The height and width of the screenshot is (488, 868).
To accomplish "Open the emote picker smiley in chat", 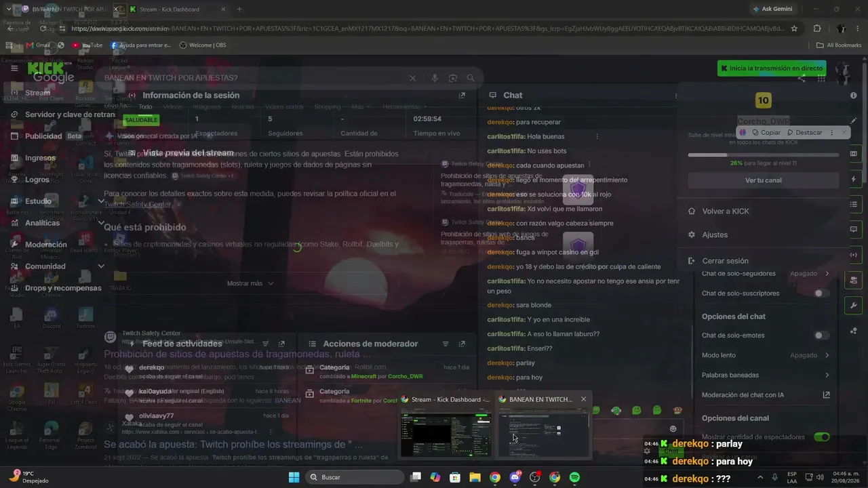I will tap(673, 428).
